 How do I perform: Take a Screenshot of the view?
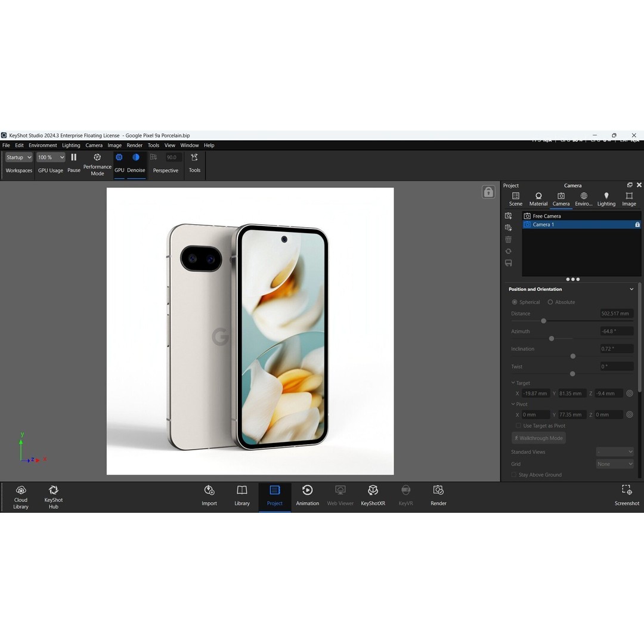(x=627, y=496)
